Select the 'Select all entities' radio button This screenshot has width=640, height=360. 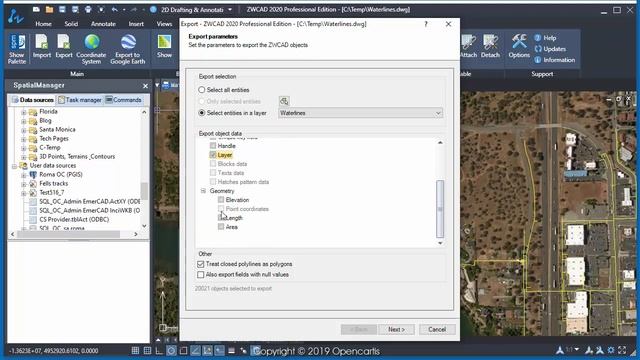202,90
